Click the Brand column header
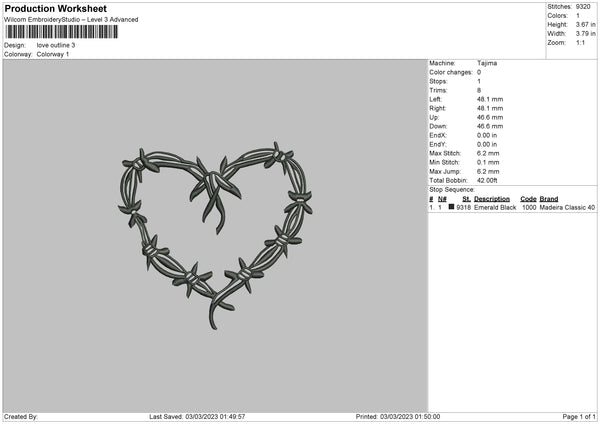This screenshot has width=600, height=424. tap(549, 199)
